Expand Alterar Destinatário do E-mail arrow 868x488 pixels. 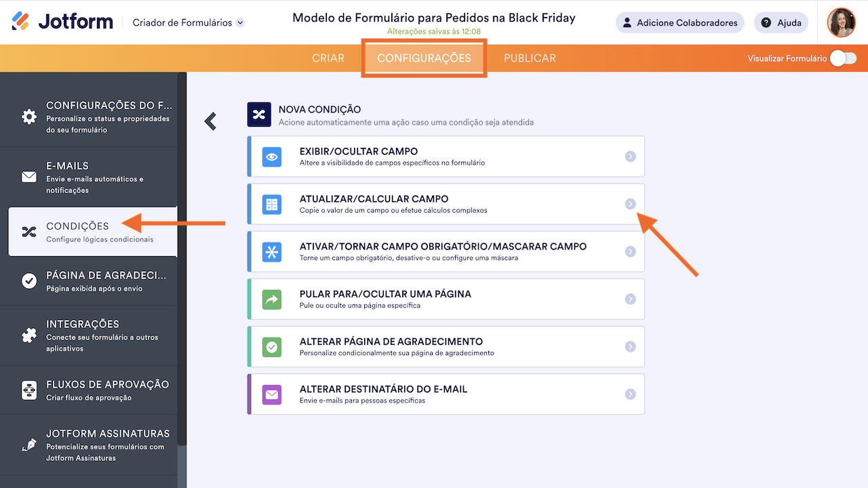(x=630, y=394)
